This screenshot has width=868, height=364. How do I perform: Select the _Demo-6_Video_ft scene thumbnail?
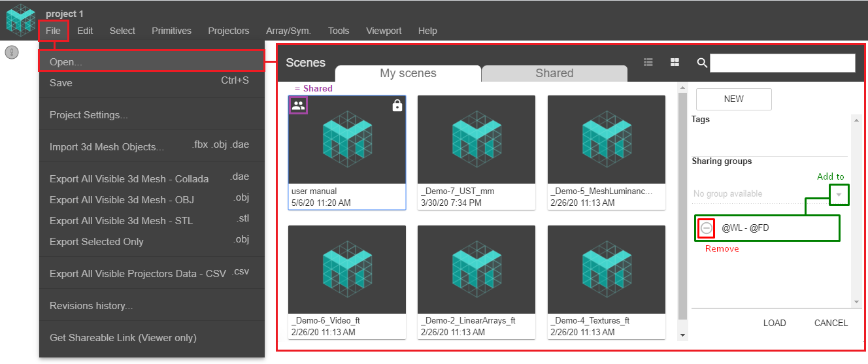347,269
